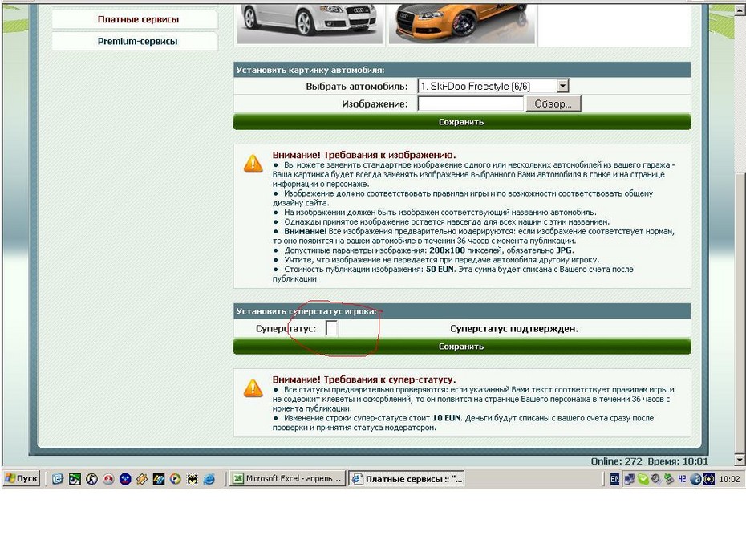The image size is (746, 560).
Task: Click Обзор... browse button
Action: (x=553, y=103)
